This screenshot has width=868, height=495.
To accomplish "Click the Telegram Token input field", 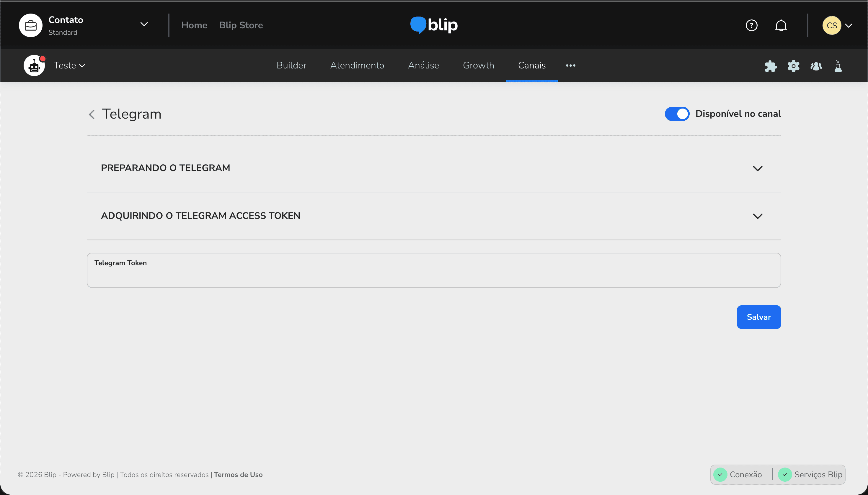I will [434, 270].
